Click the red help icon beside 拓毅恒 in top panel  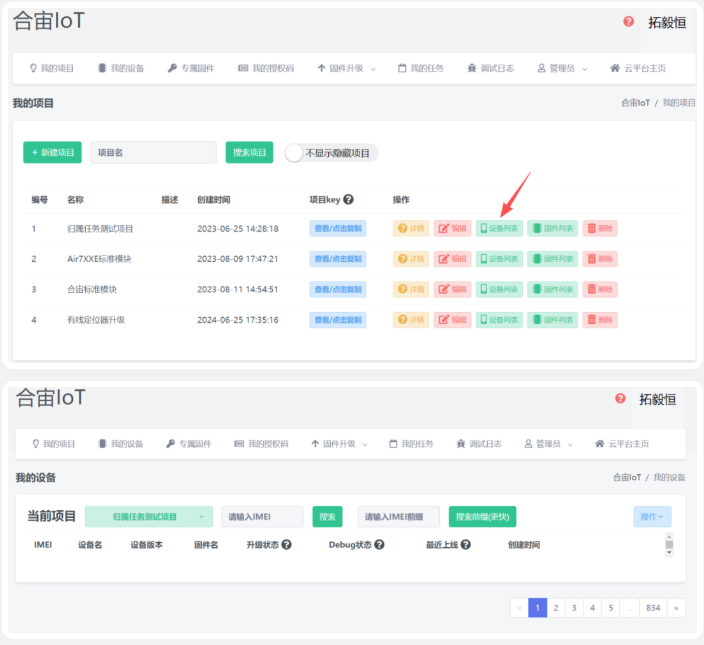coord(628,21)
